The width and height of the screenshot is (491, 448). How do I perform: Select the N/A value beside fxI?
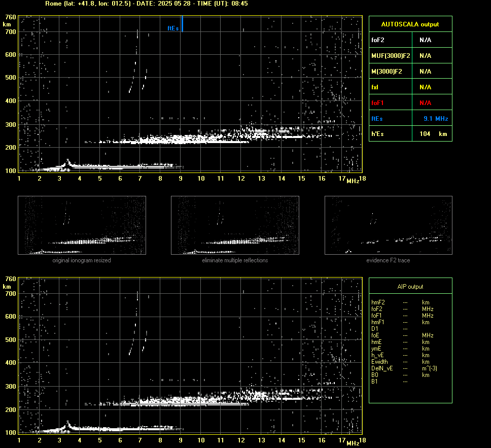pyautogui.click(x=425, y=87)
